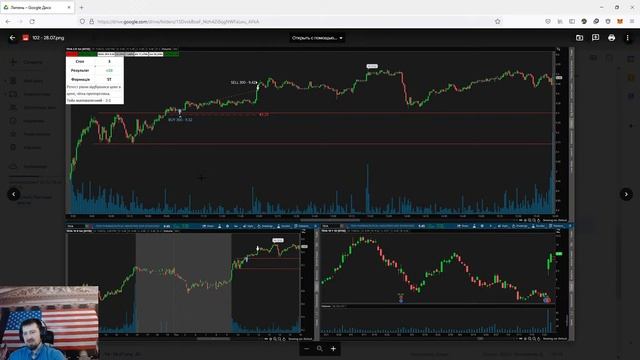Print the previewed image
The width and height of the screenshot is (640, 360).
coord(611,38)
